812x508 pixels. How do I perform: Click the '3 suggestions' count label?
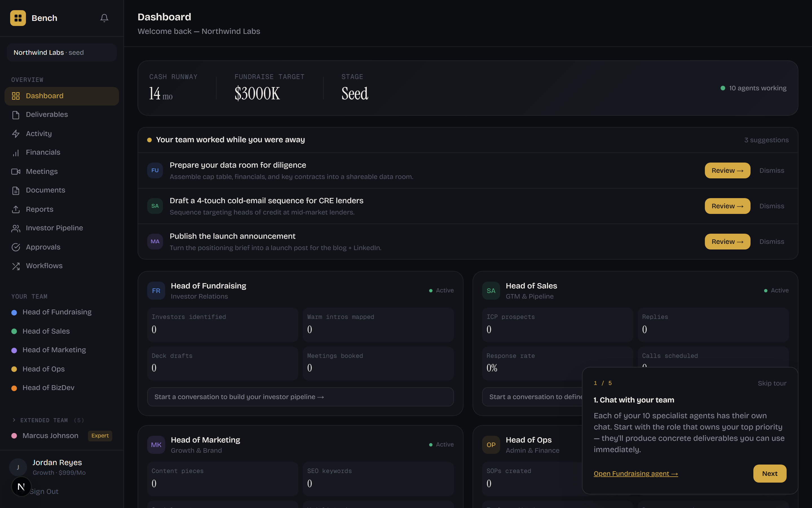pyautogui.click(x=766, y=140)
